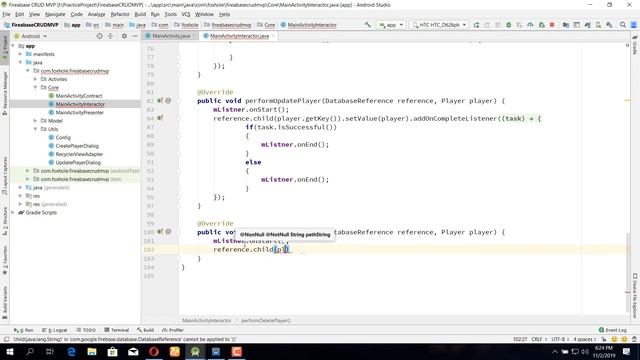Open the Build tool window
The image size is (640, 360).
tap(146, 330)
